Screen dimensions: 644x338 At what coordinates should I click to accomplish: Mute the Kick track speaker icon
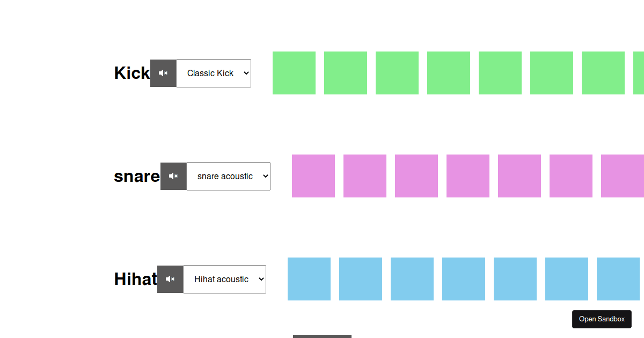pyautogui.click(x=163, y=73)
